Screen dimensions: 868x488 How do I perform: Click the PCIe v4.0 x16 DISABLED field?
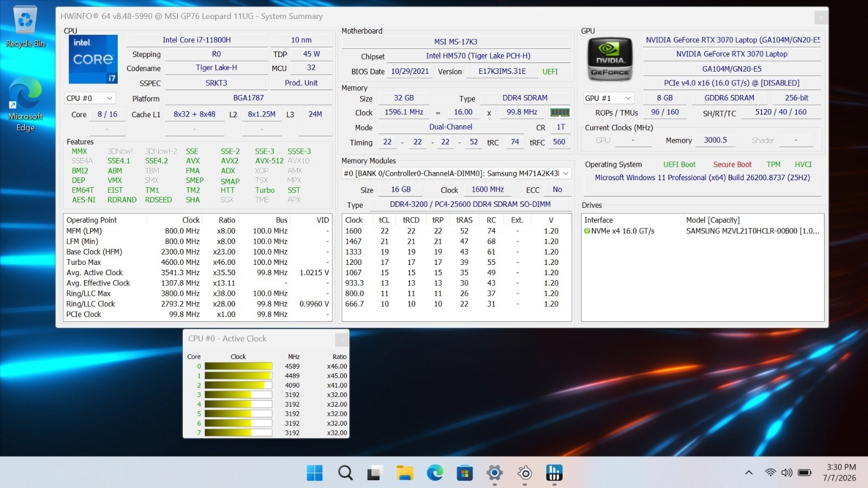pyautogui.click(x=732, y=83)
